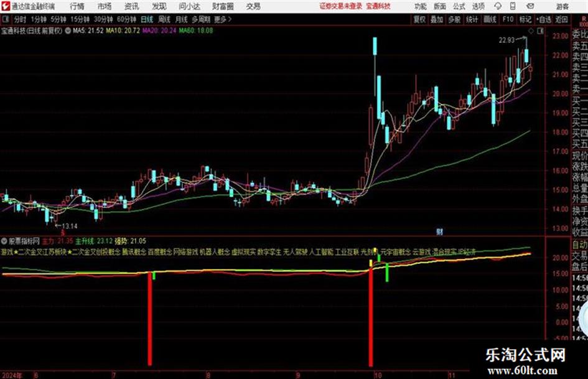Open the 行情 menu
The width and height of the screenshot is (588, 379).
(x=77, y=6)
